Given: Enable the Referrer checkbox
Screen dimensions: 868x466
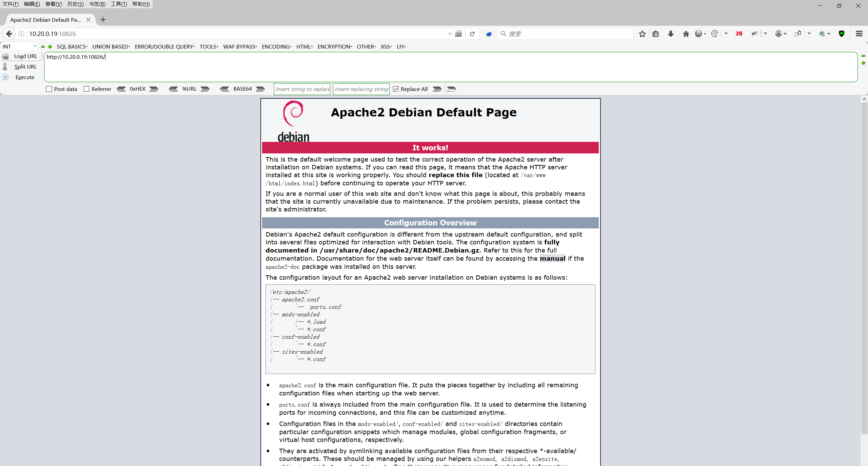Looking at the screenshot, I should [86, 89].
